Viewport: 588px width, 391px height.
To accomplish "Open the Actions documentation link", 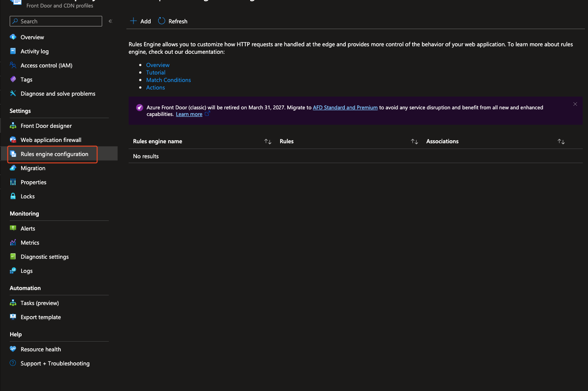I will coord(155,87).
